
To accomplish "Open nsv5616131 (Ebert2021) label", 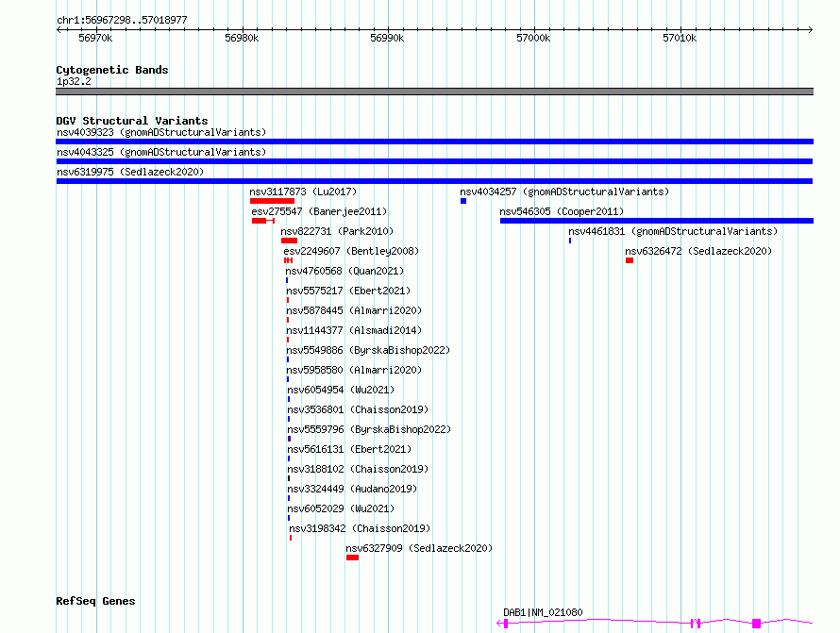I will pyautogui.click(x=349, y=449).
